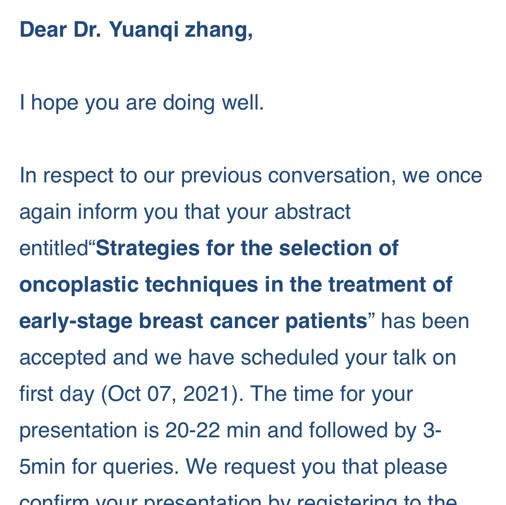Click the phrase 'In respect to our previous'
Image resolution: width=506 pixels, height=505 pixels.
(141, 176)
